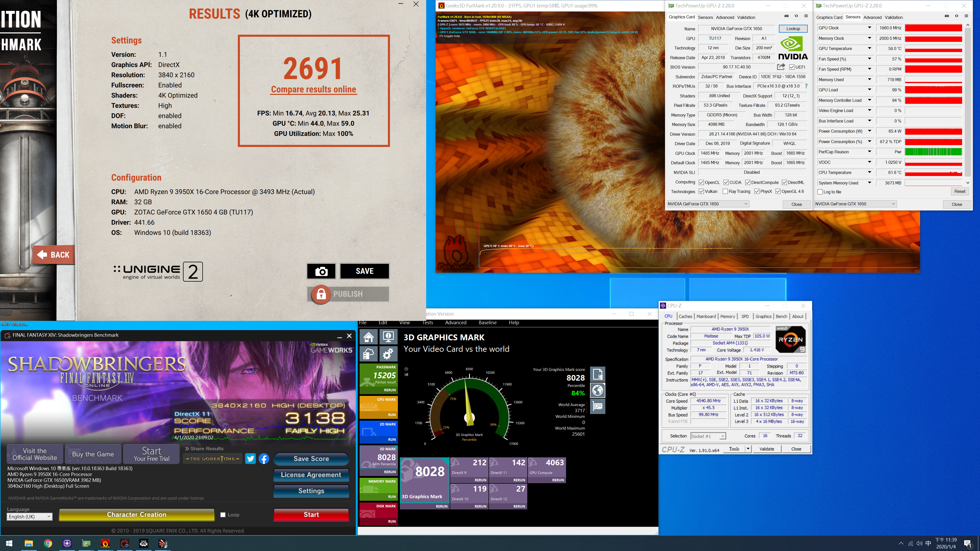Click Superposition SAVE button
The image size is (980, 551).
[x=364, y=271]
